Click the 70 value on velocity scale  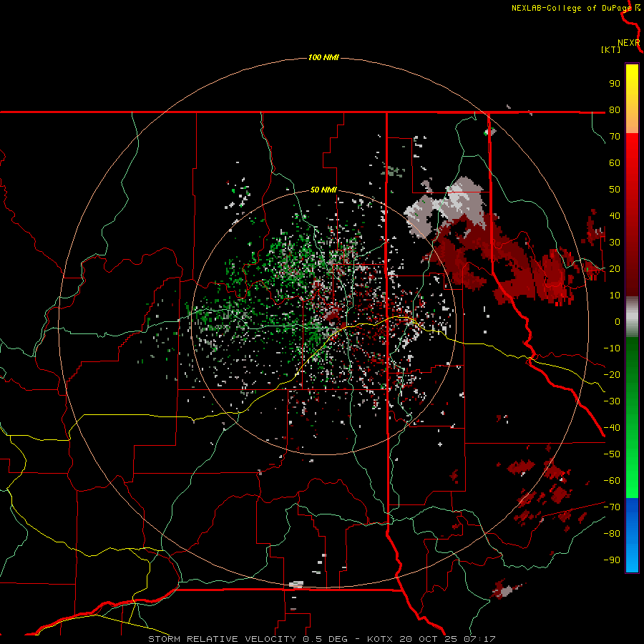(615, 137)
